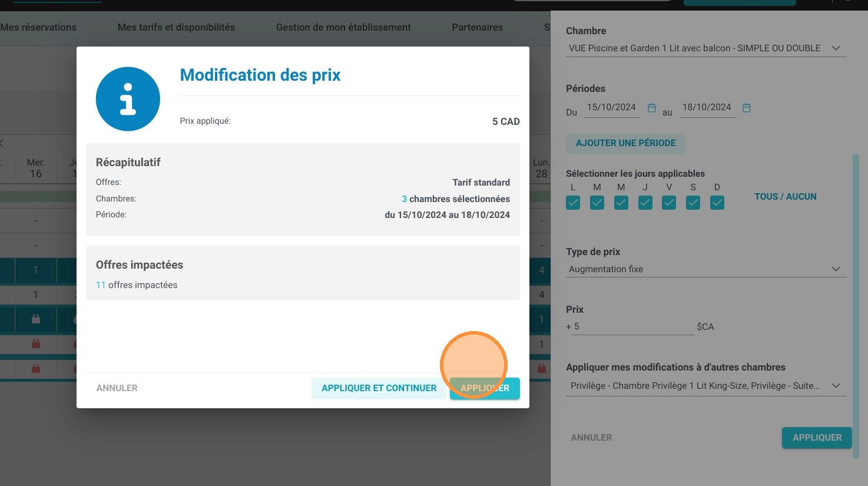Open Mes réservations tab
The width and height of the screenshot is (868, 486).
38,27
